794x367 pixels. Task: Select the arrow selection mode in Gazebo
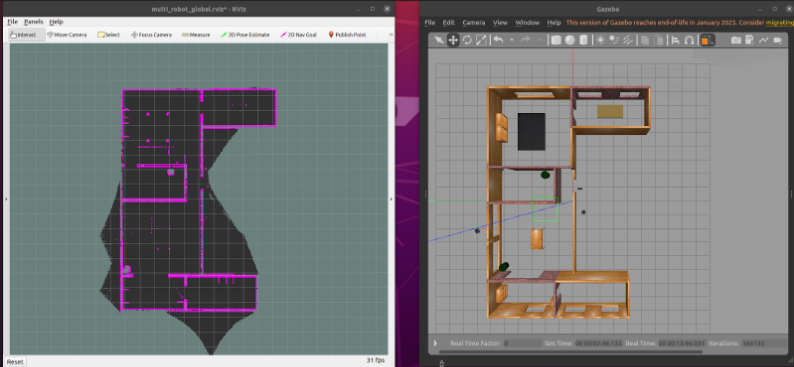439,40
